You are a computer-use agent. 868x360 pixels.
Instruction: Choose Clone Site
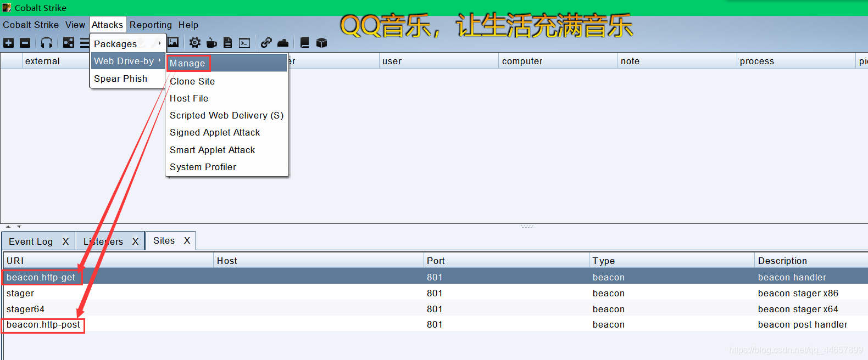(226, 81)
